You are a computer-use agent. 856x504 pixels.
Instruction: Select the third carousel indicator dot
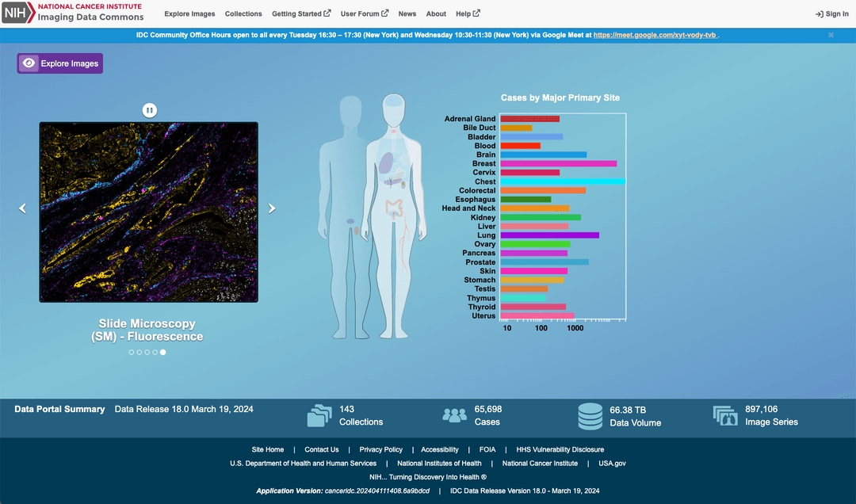click(x=147, y=352)
